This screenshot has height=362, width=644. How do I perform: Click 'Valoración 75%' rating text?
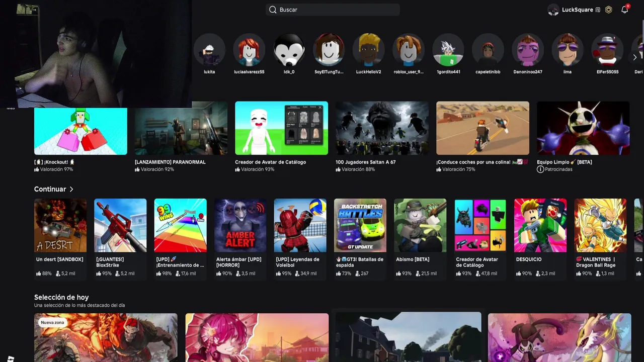(x=458, y=169)
